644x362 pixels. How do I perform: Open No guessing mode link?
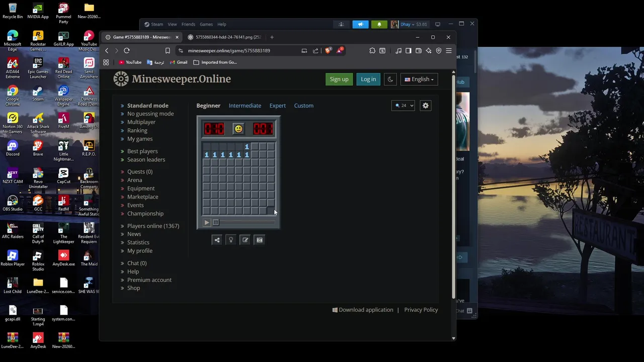tap(150, 114)
